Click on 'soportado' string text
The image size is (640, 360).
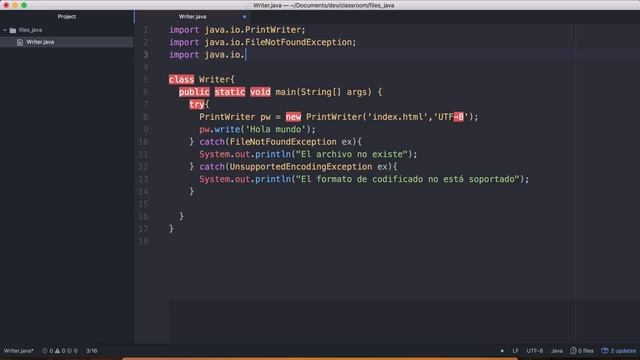pyautogui.click(x=491, y=179)
